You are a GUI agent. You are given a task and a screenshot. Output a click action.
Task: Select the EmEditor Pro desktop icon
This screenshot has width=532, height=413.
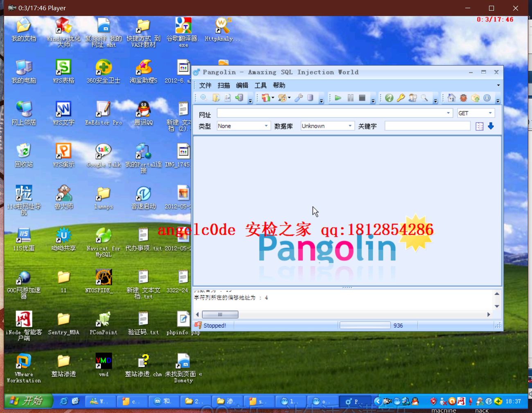[104, 113]
